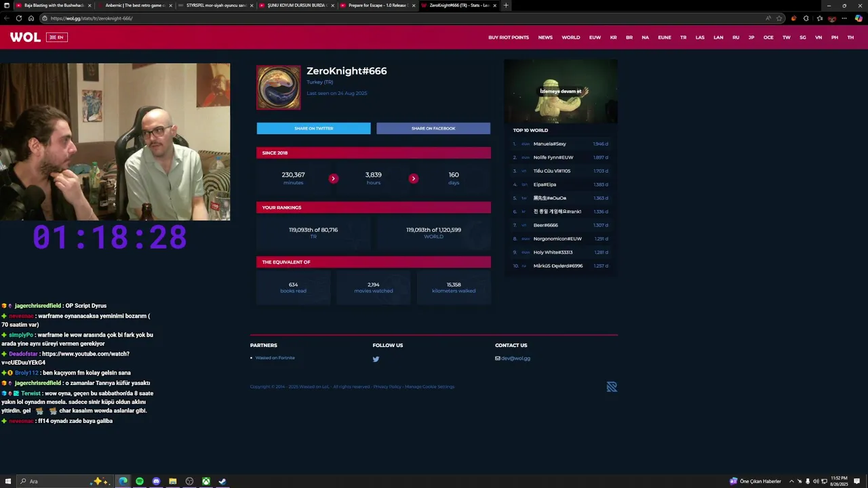
Task: Open the Öne Çıkan Haberler news widget
Action: click(755, 481)
